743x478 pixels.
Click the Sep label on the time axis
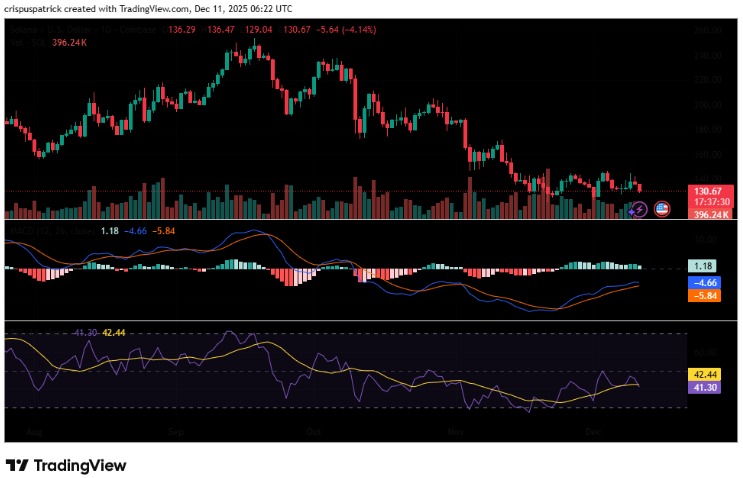tap(176, 430)
